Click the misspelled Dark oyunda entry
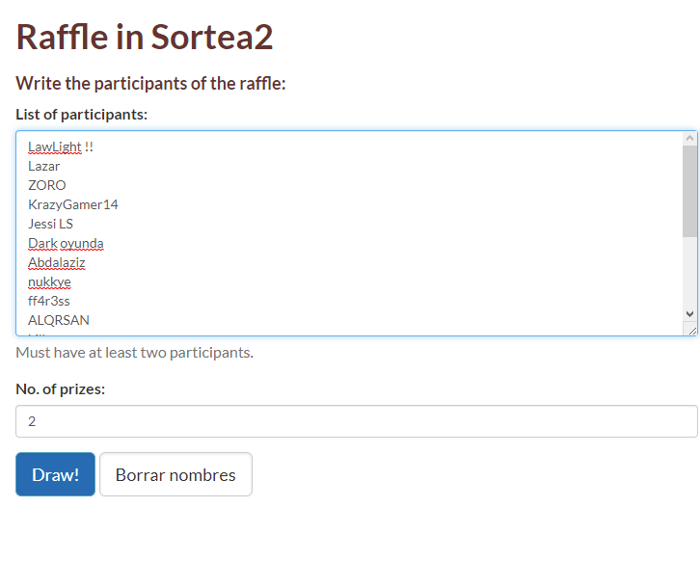Screen dimensions: 700x588 [66, 243]
